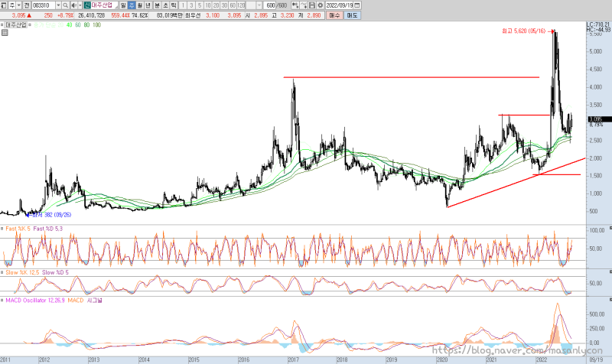Click the date field 2022/09/19
The image size is (612, 364).
coord(339,5)
